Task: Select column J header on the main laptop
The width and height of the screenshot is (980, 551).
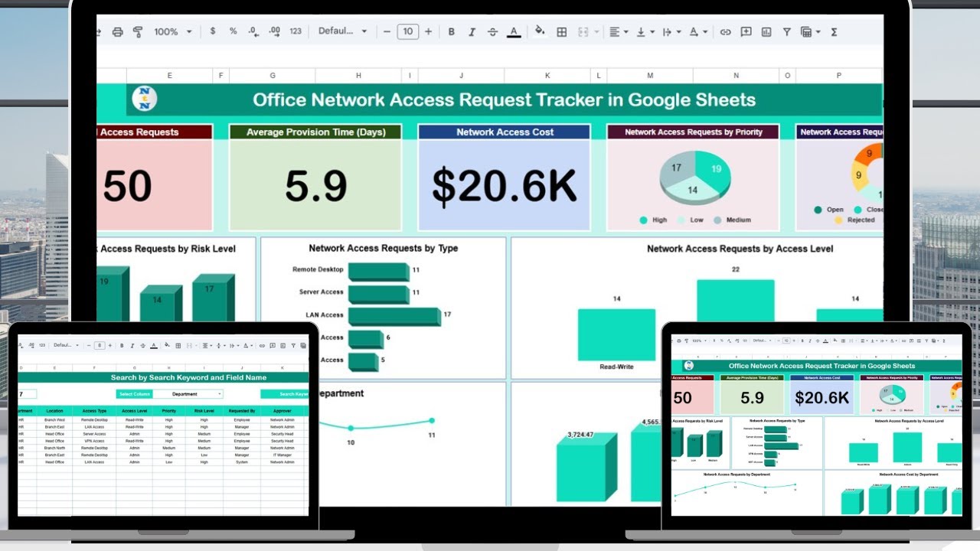Action: (461, 75)
